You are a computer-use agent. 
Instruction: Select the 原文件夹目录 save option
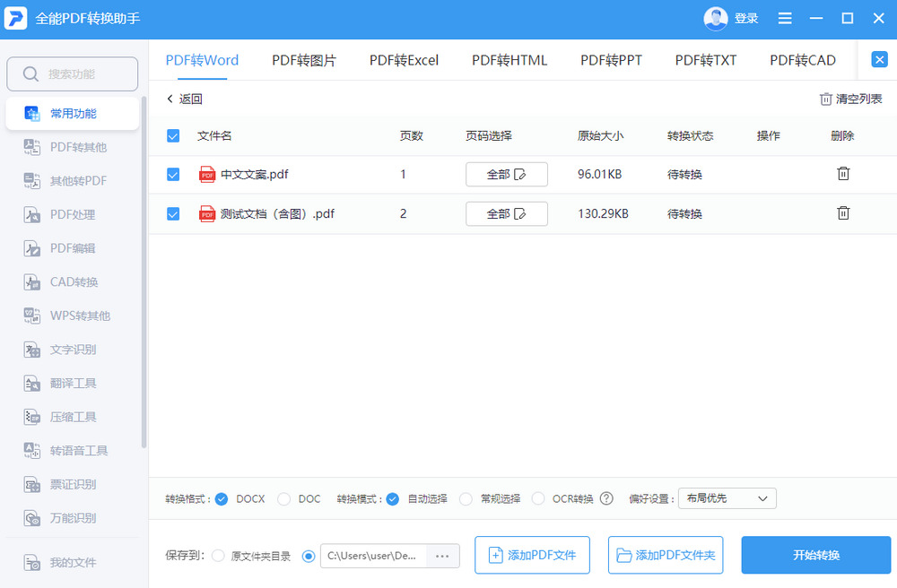(218, 556)
